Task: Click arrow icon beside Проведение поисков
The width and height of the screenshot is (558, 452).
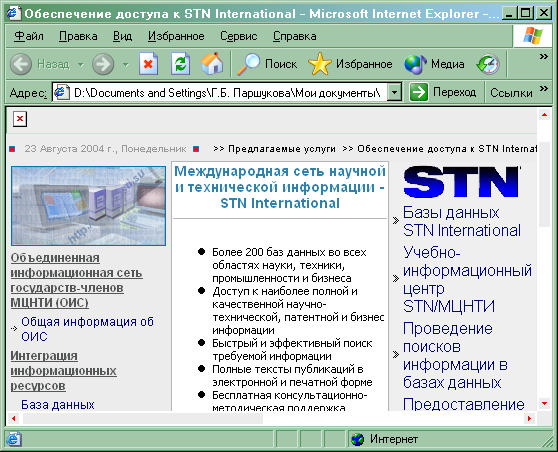Action: pyautogui.click(x=396, y=354)
